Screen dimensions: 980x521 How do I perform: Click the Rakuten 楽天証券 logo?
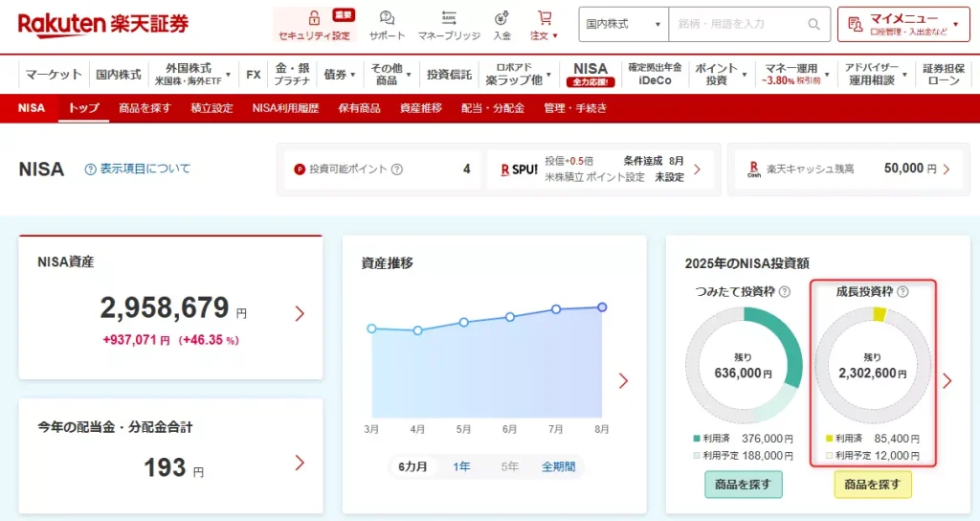[x=103, y=24]
